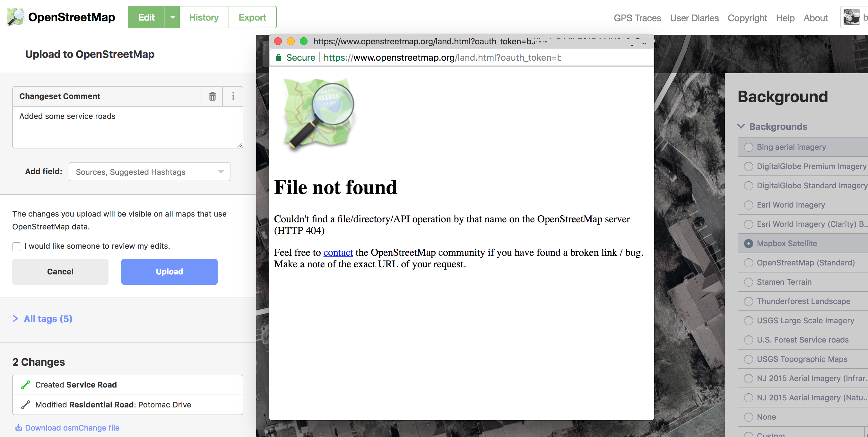The height and width of the screenshot is (437, 868).
Task: Enable 'I would like someone to review' checkbox
Action: click(16, 246)
